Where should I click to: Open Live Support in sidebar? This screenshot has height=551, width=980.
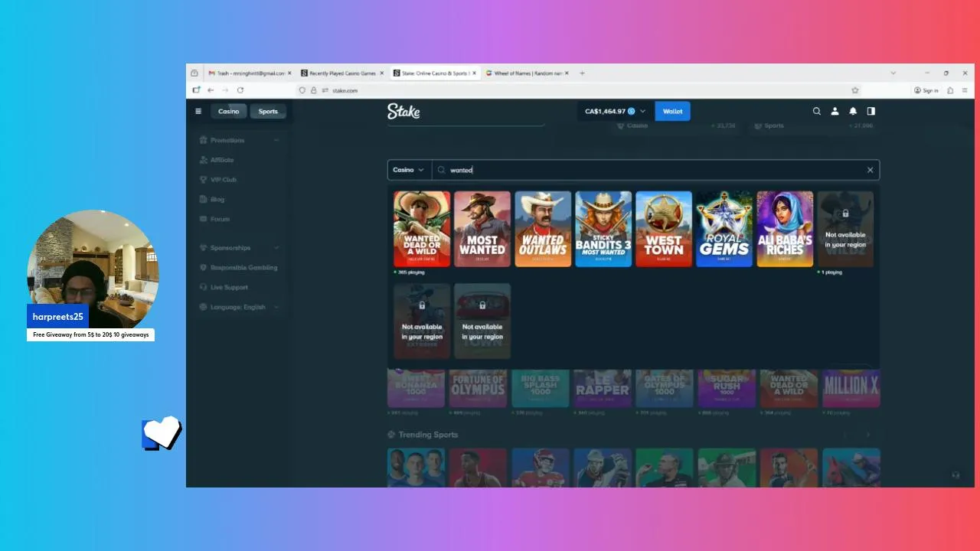point(229,287)
